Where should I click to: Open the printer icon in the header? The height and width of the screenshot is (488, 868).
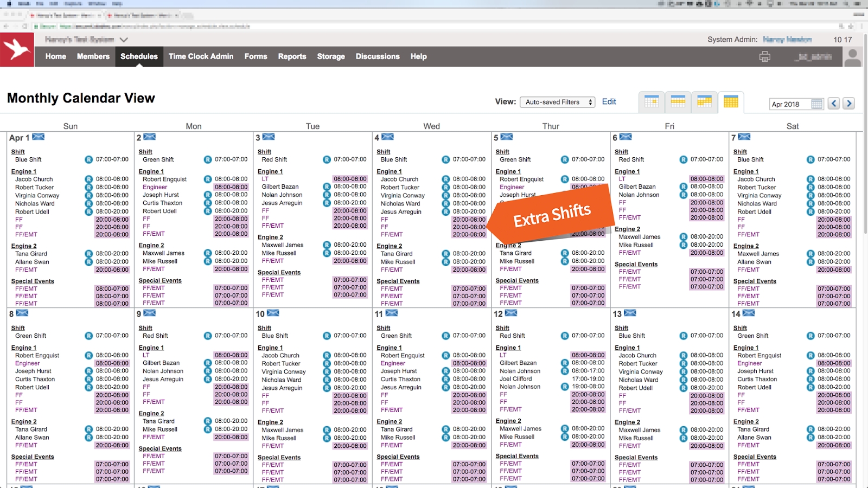[765, 56]
